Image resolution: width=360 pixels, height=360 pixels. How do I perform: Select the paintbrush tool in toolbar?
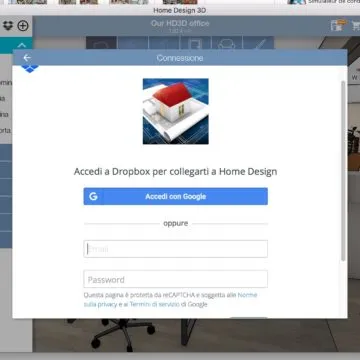tap(259, 43)
